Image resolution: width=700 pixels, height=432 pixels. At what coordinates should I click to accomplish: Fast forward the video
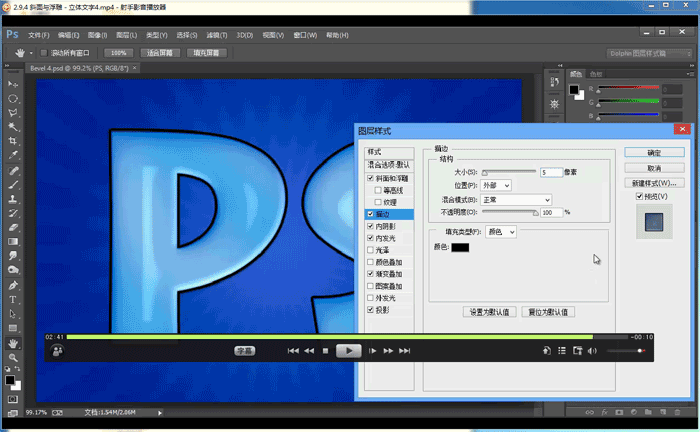(388, 351)
